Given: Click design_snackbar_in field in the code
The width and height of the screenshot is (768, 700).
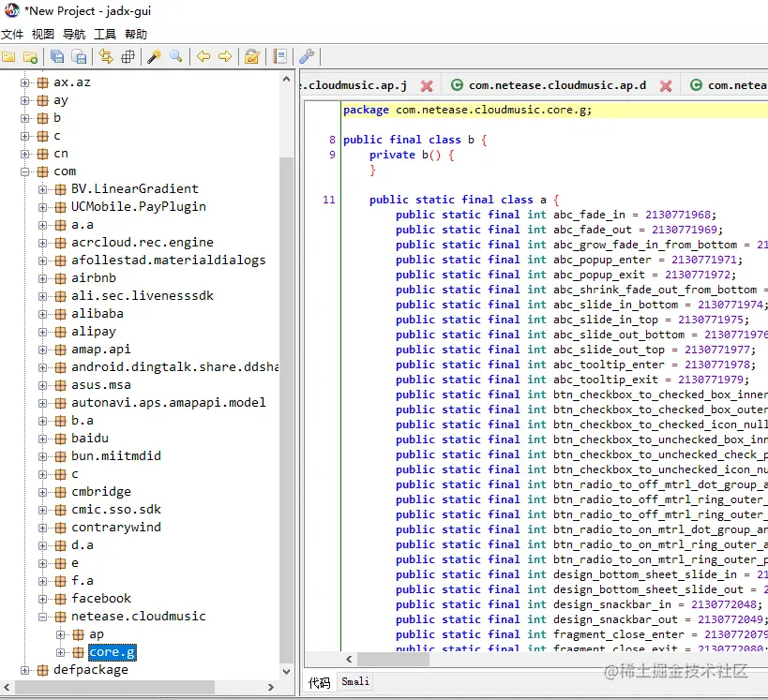Looking at the screenshot, I should coord(612,604).
